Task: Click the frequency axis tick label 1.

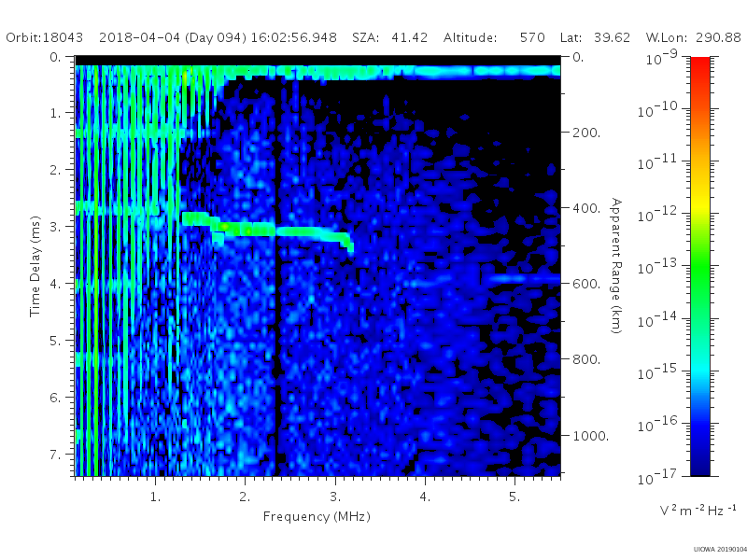Action: point(155,497)
